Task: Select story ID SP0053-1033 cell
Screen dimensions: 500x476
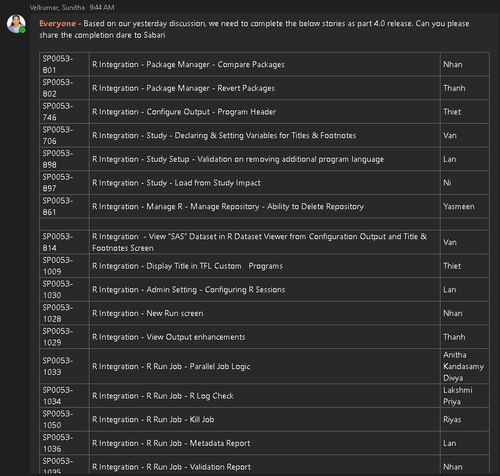Action: (64, 366)
